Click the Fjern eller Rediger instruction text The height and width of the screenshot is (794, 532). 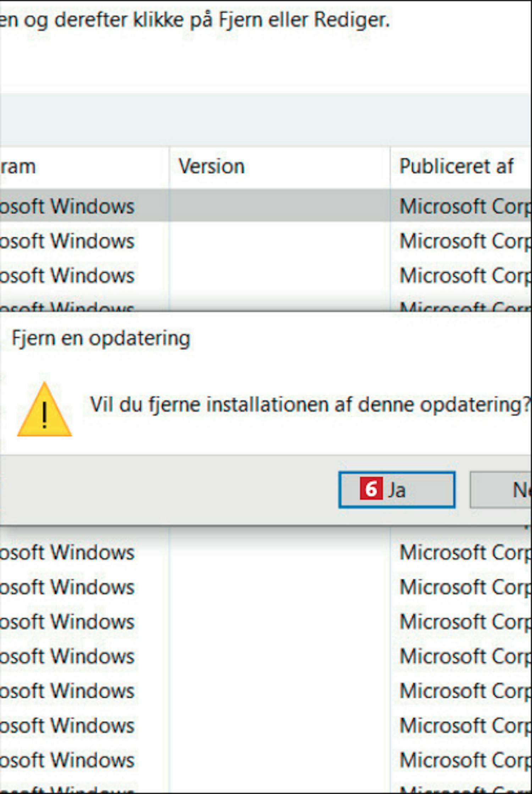click(x=304, y=20)
